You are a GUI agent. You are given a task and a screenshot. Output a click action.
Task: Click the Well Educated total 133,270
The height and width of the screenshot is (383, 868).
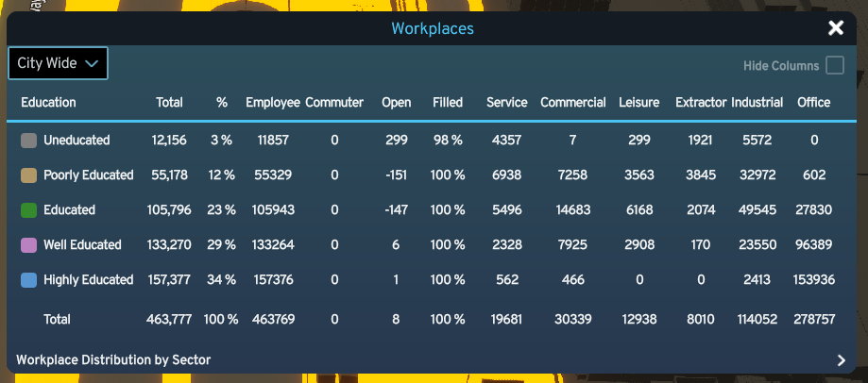click(x=169, y=245)
